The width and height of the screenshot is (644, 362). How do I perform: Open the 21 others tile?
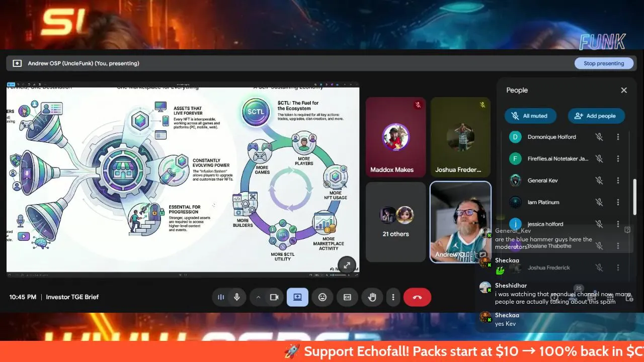point(395,222)
